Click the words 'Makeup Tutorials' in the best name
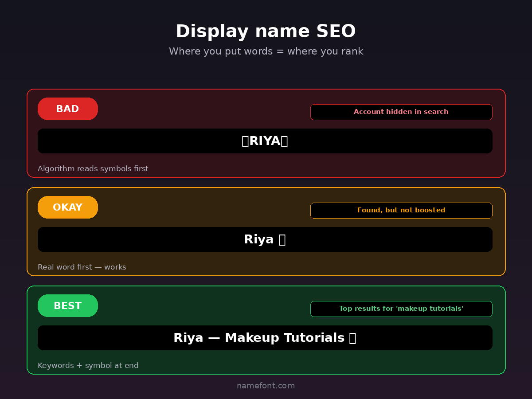532x399 pixels. coord(285,338)
